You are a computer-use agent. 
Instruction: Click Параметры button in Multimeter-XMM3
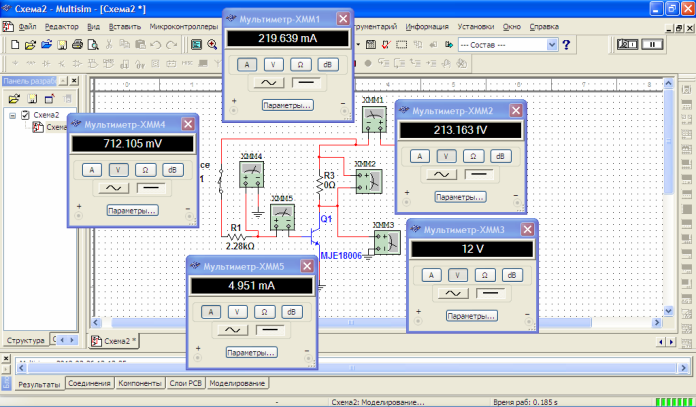click(x=472, y=316)
